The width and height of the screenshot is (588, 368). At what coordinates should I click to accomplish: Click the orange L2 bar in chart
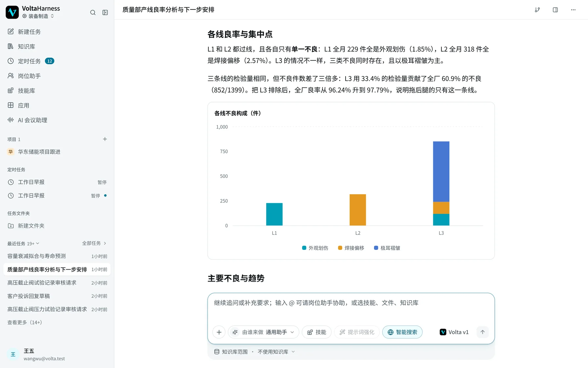[x=358, y=210]
